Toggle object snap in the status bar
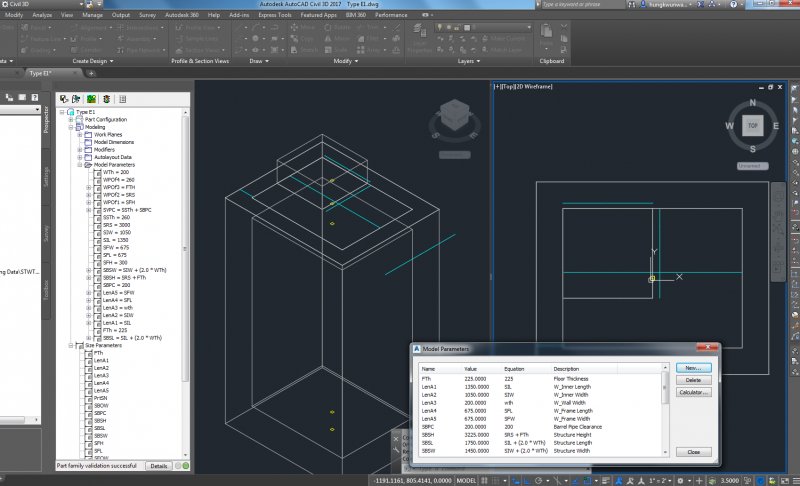This screenshot has height=486, width=800. point(587,480)
